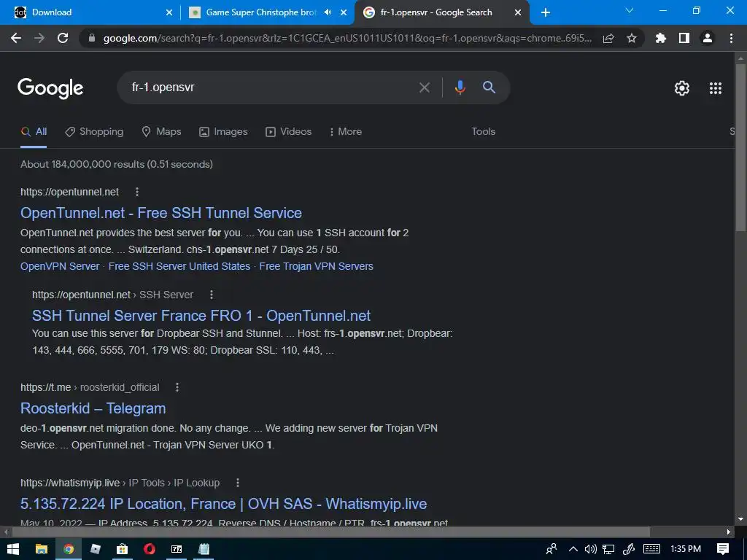Open Microsoft Store from the taskbar

[123, 549]
